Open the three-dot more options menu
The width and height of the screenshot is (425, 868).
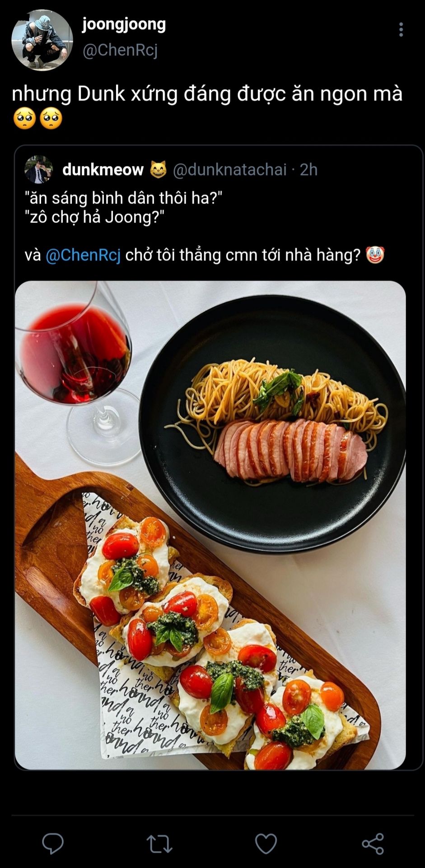pyautogui.click(x=401, y=30)
